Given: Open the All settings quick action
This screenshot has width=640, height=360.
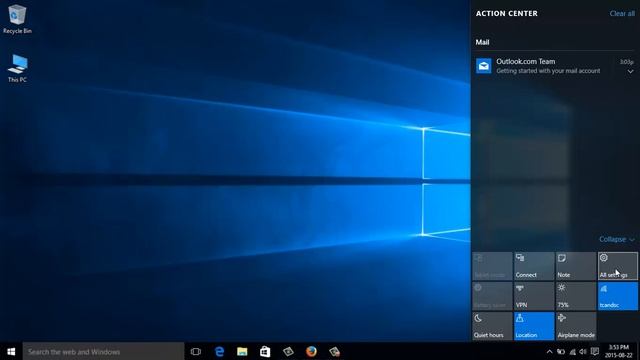Looking at the screenshot, I should click(x=618, y=266).
